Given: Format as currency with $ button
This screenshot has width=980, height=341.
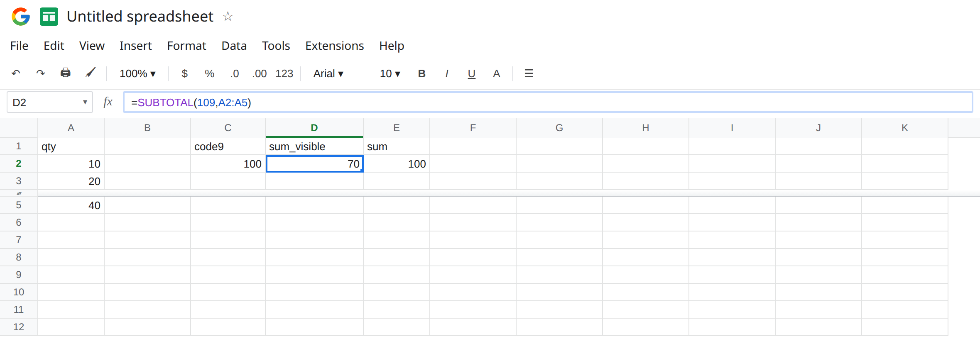Looking at the screenshot, I should [185, 73].
